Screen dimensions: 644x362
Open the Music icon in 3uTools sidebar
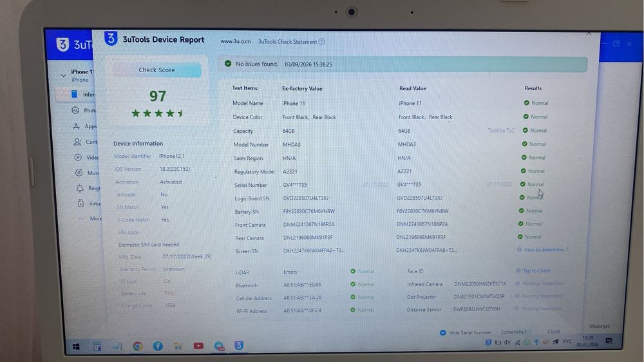point(79,173)
